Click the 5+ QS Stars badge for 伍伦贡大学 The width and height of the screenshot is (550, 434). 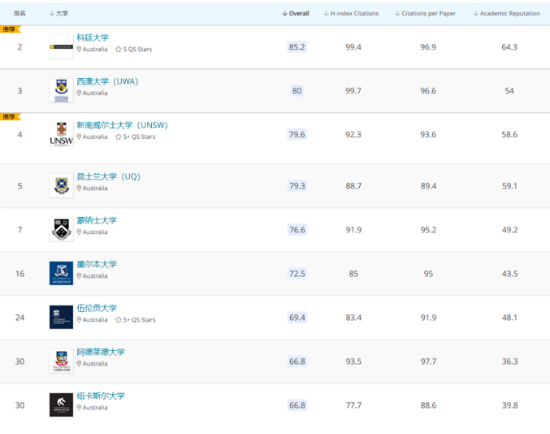tap(135, 320)
